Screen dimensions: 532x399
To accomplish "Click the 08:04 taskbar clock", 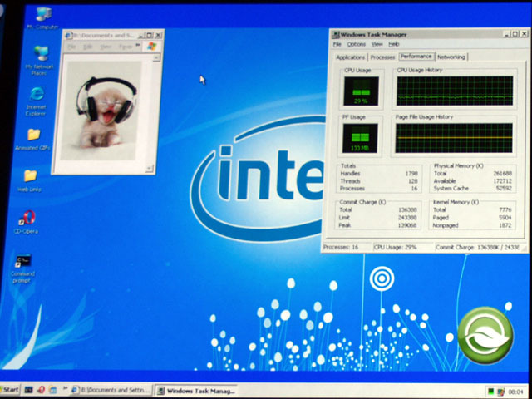I will [x=515, y=392].
